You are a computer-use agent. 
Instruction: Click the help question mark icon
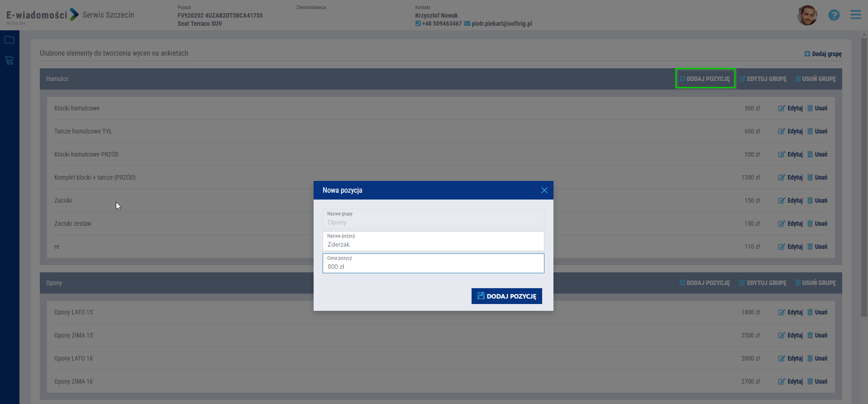coord(834,15)
